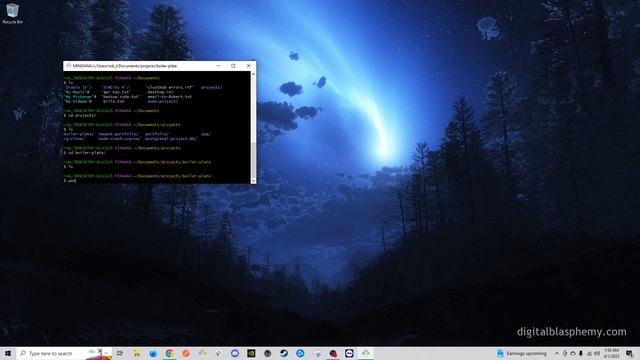Open the Steam taskbar icon
This screenshot has width=640, height=360.
(284, 353)
